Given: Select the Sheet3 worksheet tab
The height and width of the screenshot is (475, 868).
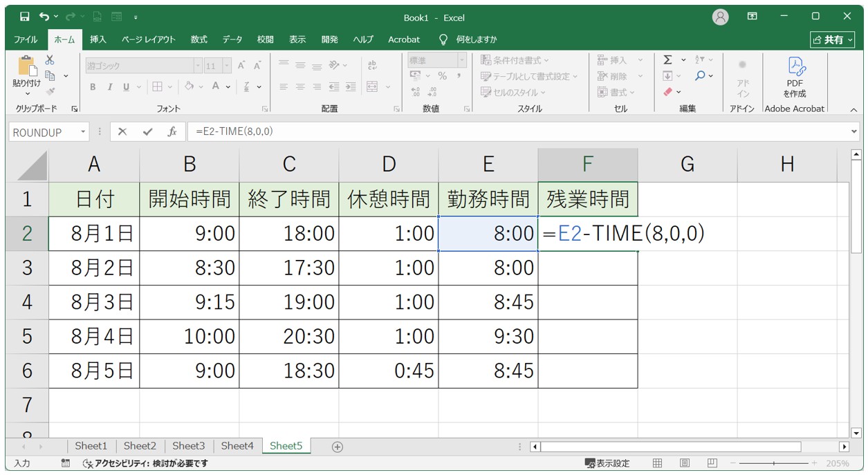Looking at the screenshot, I should [x=189, y=446].
